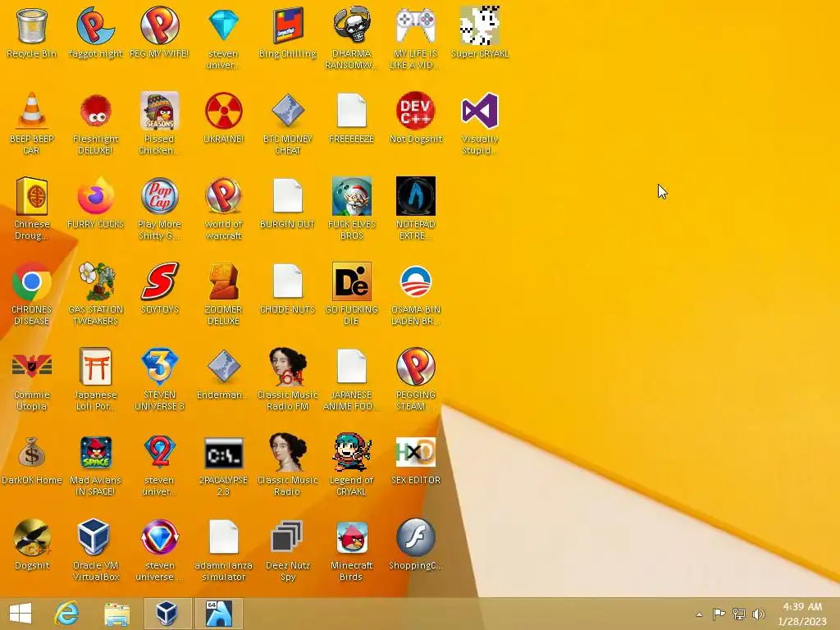Click the PEGGING STEAM... icon
840x630 pixels.
click(416, 367)
